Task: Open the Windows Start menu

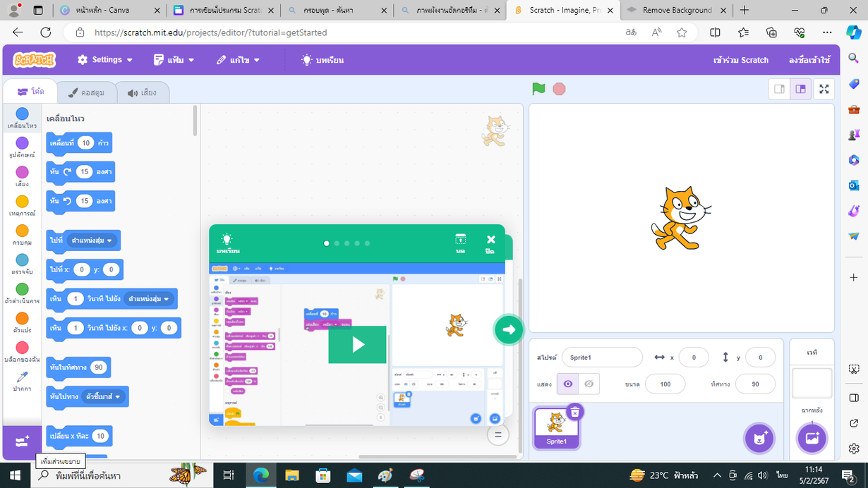Action: click(14, 475)
